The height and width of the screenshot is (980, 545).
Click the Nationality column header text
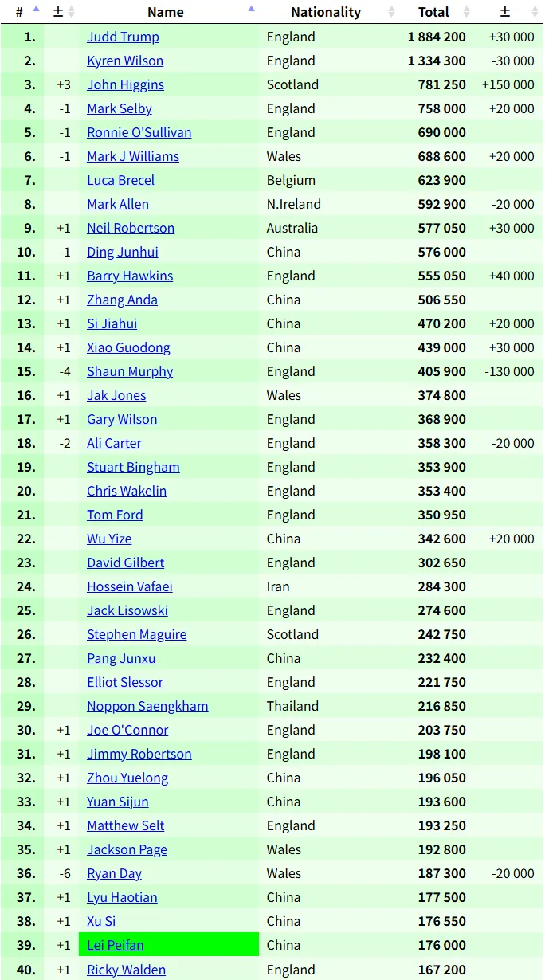325,12
